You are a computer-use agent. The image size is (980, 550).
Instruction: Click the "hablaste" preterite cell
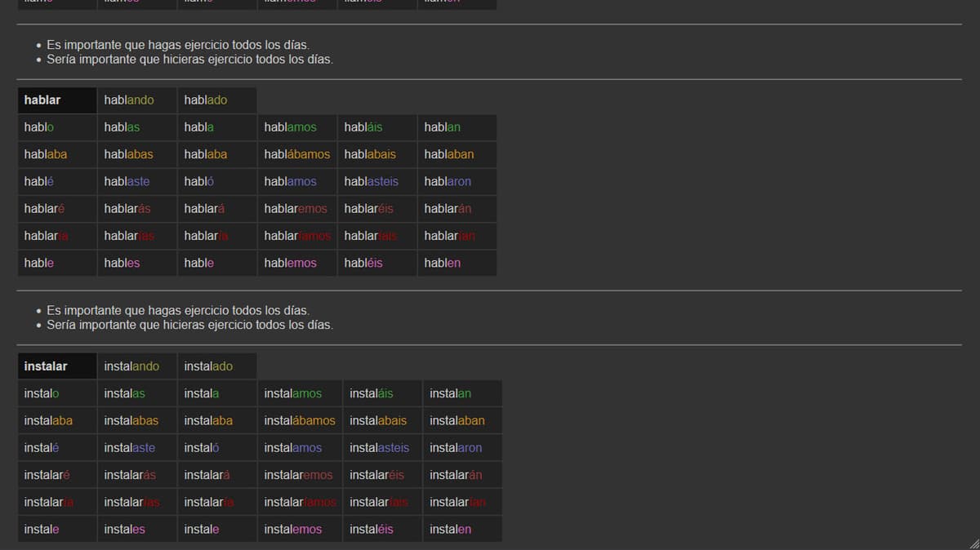[136, 181]
